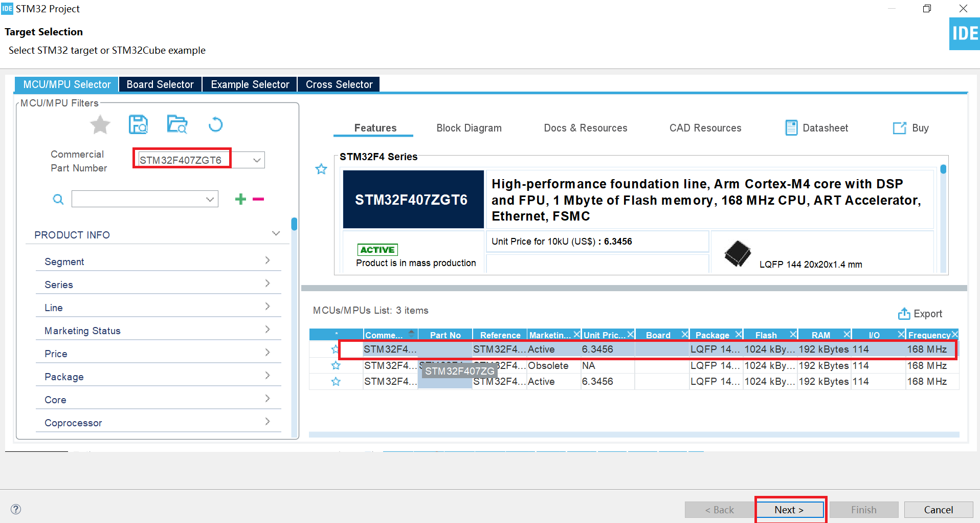Expand the Core filter
The height and width of the screenshot is (523, 980).
(268, 398)
